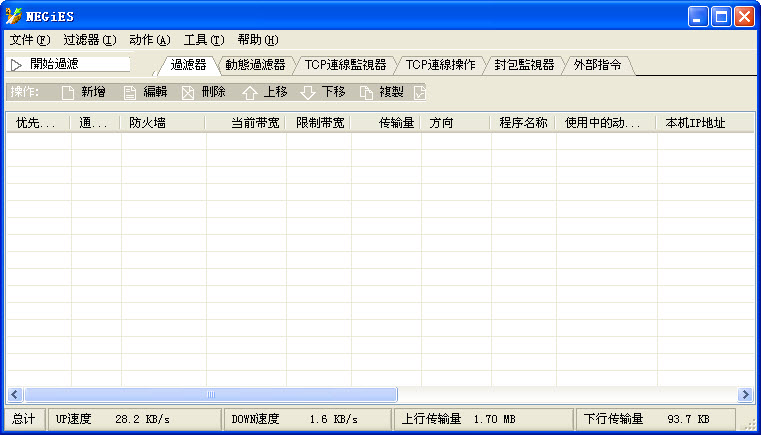Screen dimensions: 761x435
Task: Sort by the 程序名称 column header
Action: click(x=523, y=123)
